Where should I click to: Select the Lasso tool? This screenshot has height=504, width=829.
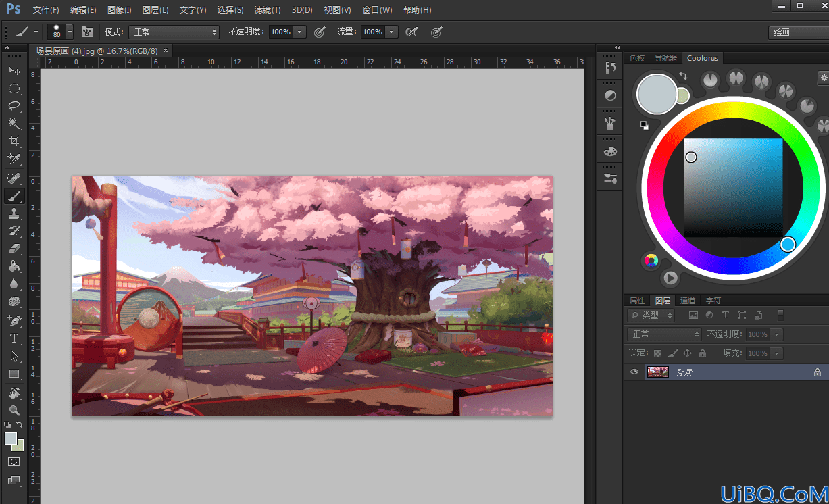point(14,106)
